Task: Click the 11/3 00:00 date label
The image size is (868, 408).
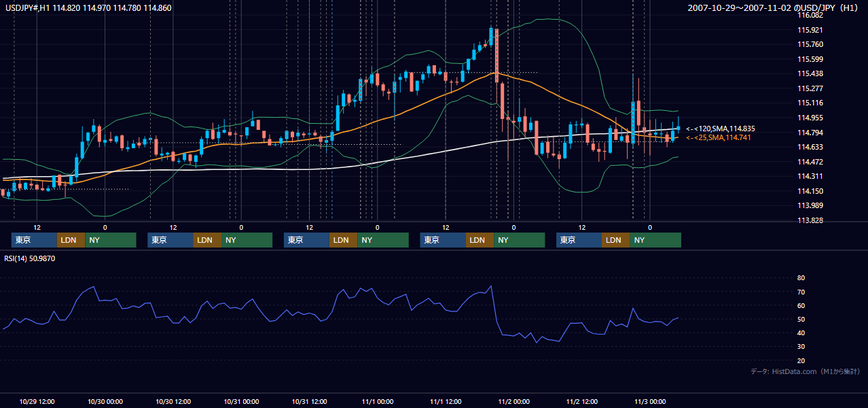Action: coord(650,401)
